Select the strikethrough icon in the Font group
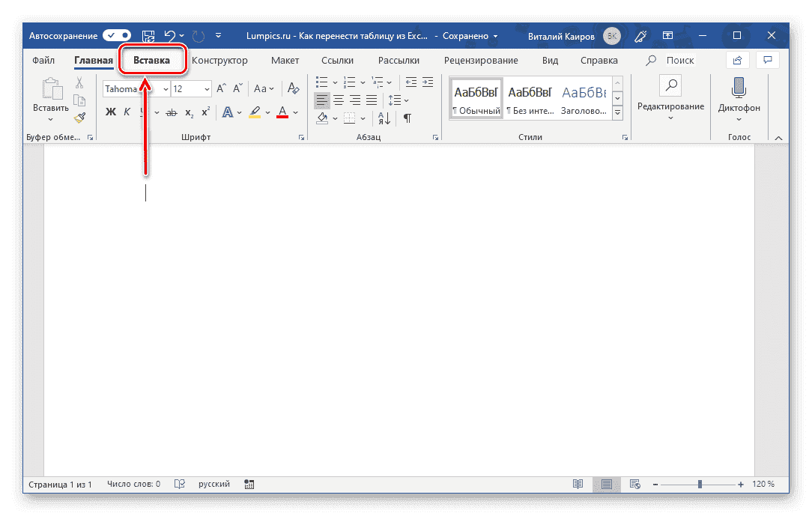Viewport: 812px width, 516px height. pyautogui.click(x=172, y=112)
